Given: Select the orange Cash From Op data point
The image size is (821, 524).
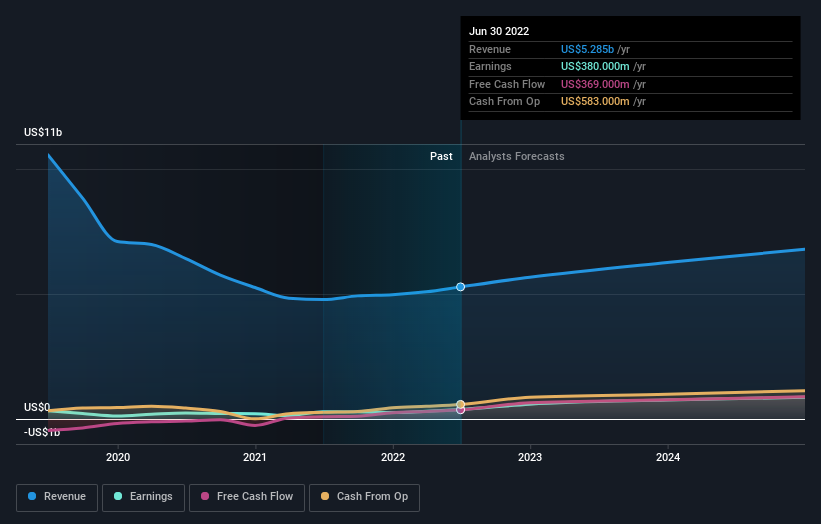Looking at the screenshot, I should coord(460,404).
